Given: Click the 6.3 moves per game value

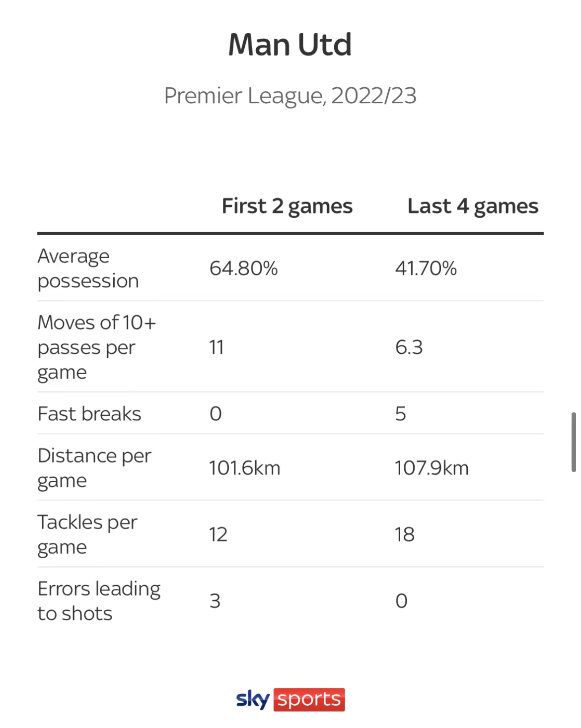Looking at the screenshot, I should point(409,347).
